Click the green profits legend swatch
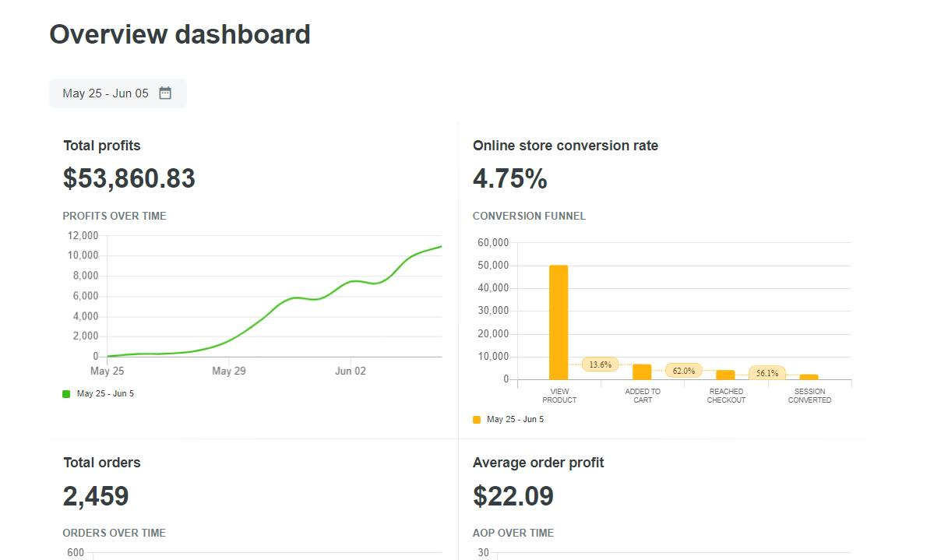 tap(66, 394)
